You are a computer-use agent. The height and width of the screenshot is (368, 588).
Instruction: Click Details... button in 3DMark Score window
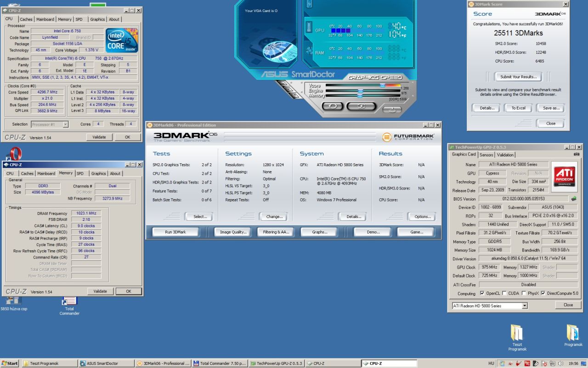486,108
